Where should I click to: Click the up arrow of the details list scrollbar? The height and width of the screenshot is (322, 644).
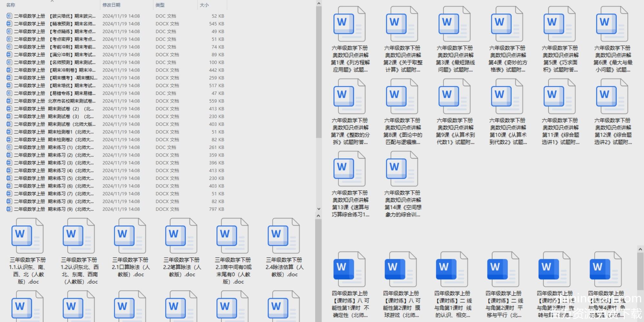(318, 4)
